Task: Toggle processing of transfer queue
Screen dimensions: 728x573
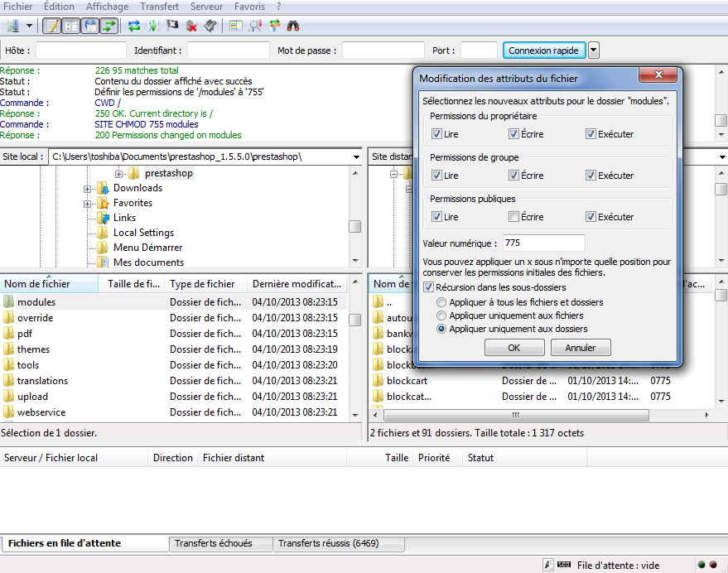Action: [153, 26]
